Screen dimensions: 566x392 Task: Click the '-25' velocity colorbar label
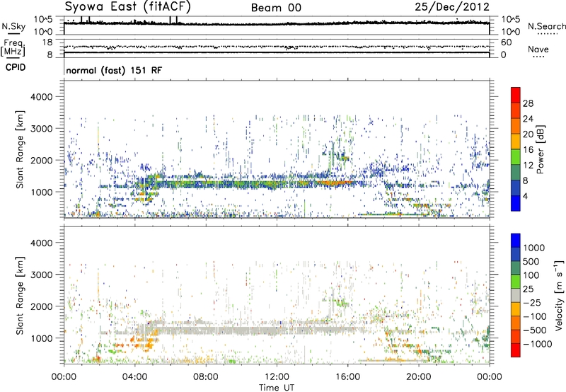[532, 302]
